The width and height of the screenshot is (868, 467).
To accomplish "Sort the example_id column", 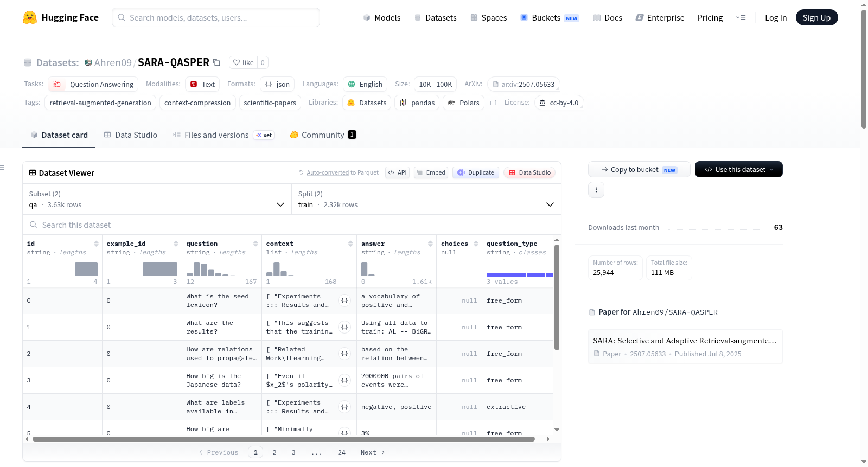I will coord(176,244).
